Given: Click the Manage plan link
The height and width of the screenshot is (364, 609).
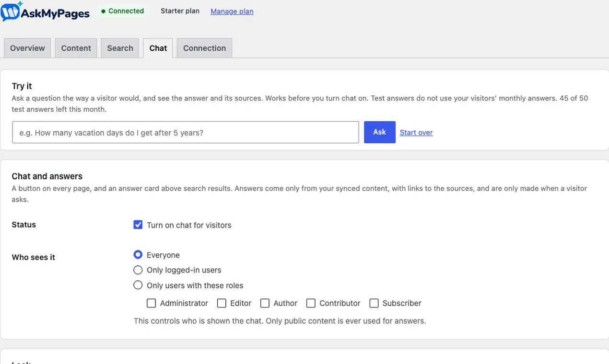Looking at the screenshot, I should point(232,11).
